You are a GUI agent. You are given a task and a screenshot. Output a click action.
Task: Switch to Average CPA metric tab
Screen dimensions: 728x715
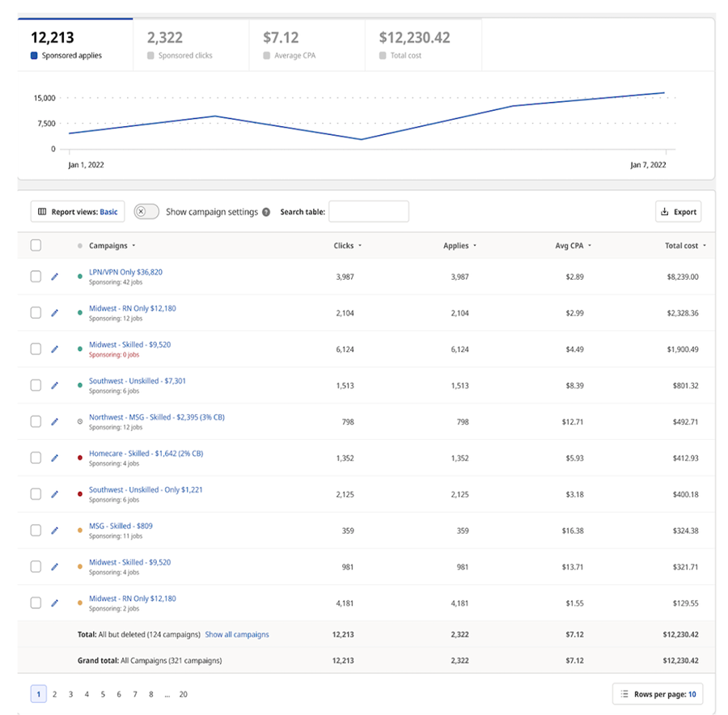pyautogui.click(x=307, y=44)
